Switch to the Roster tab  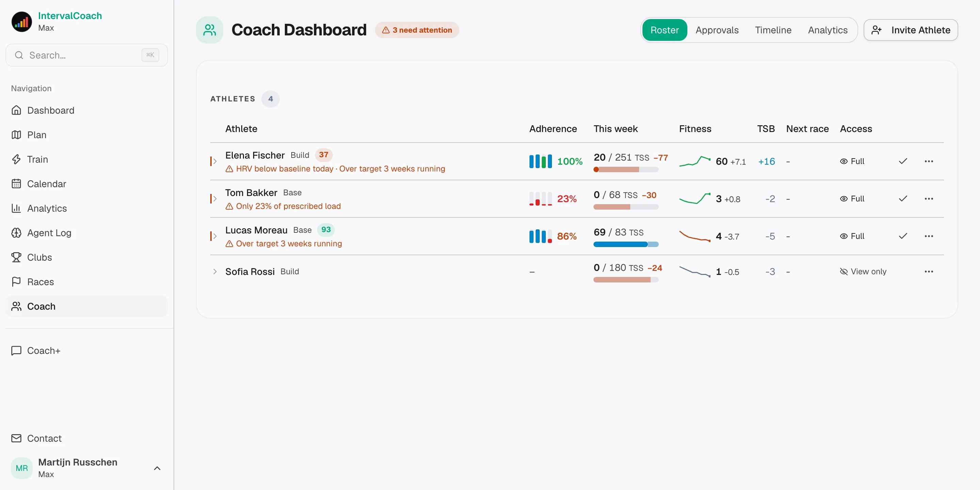click(664, 30)
